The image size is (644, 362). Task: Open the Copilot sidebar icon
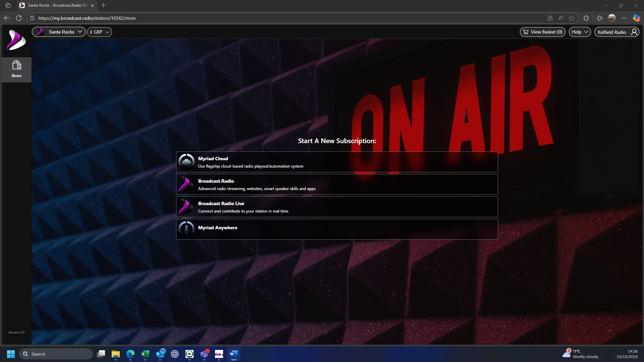tap(636, 18)
